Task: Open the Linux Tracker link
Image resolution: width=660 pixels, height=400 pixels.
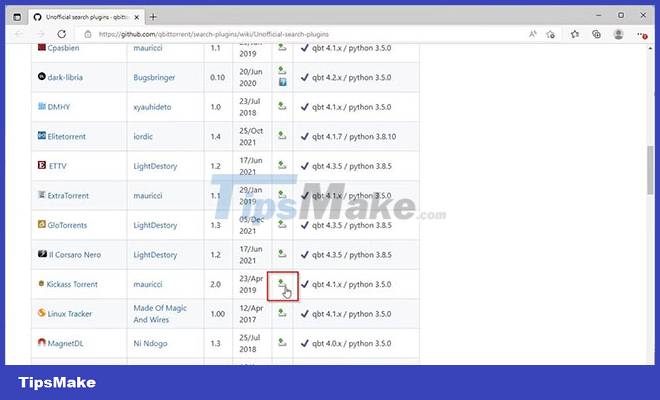Action: coord(69,314)
